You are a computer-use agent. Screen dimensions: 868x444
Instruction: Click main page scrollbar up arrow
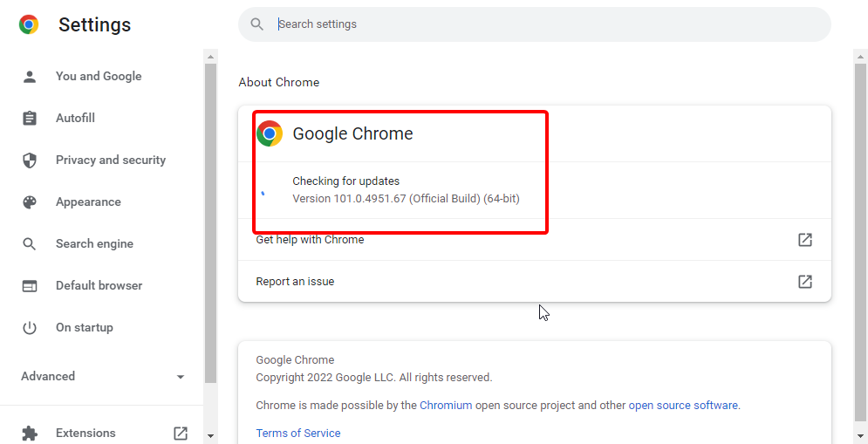tap(860, 56)
